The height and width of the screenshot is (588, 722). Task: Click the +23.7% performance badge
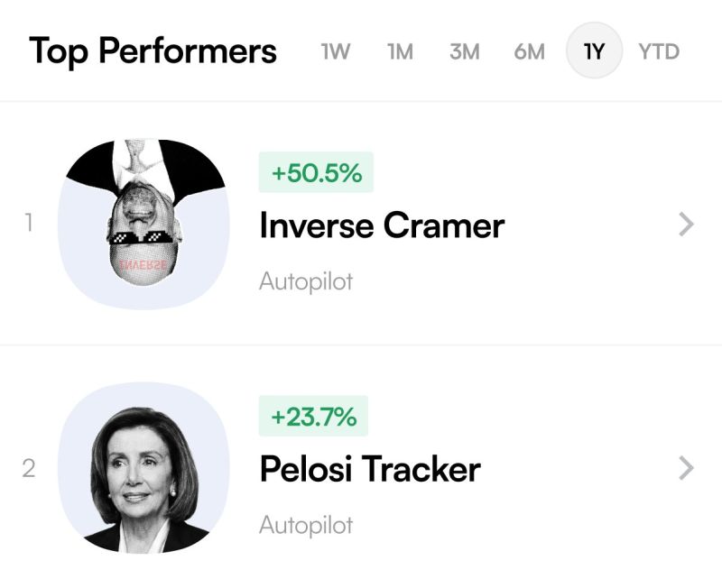tap(313, 416)
